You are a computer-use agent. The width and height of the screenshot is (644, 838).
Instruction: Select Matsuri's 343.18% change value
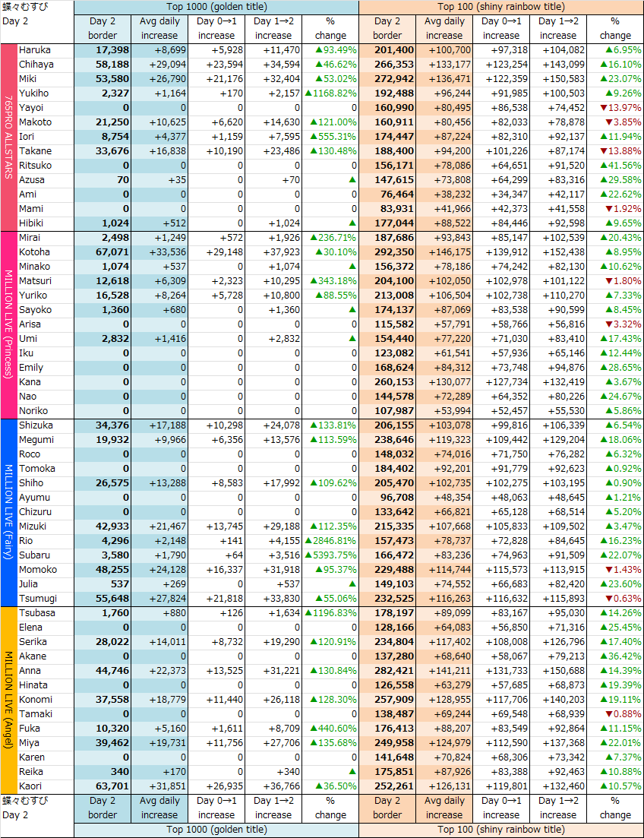pos(330,281)
